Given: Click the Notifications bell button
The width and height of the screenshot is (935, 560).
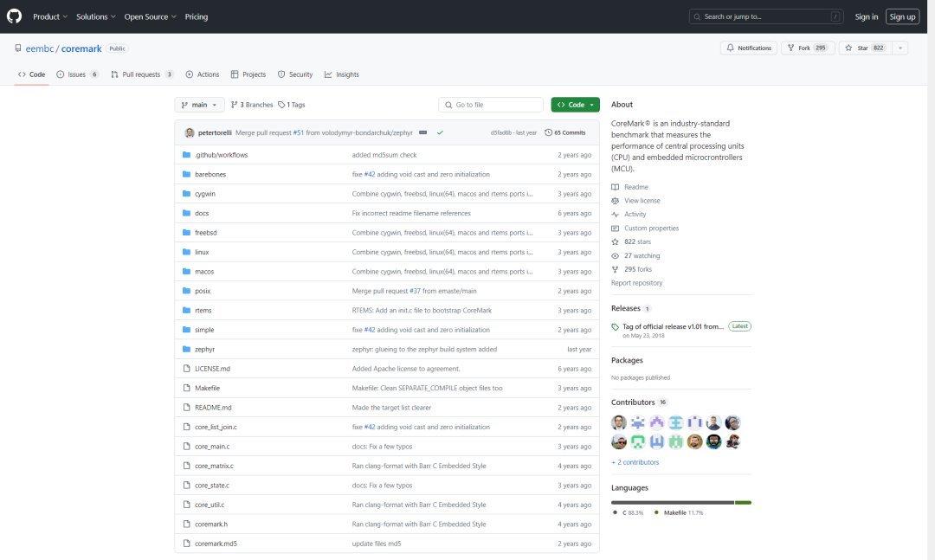Looking at the screenshot, I should 748,48.
